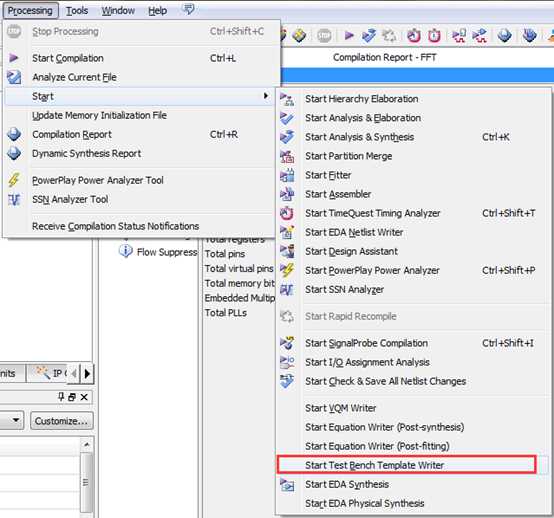Click the Start Fitter icon in submenu

coord(287,175)
